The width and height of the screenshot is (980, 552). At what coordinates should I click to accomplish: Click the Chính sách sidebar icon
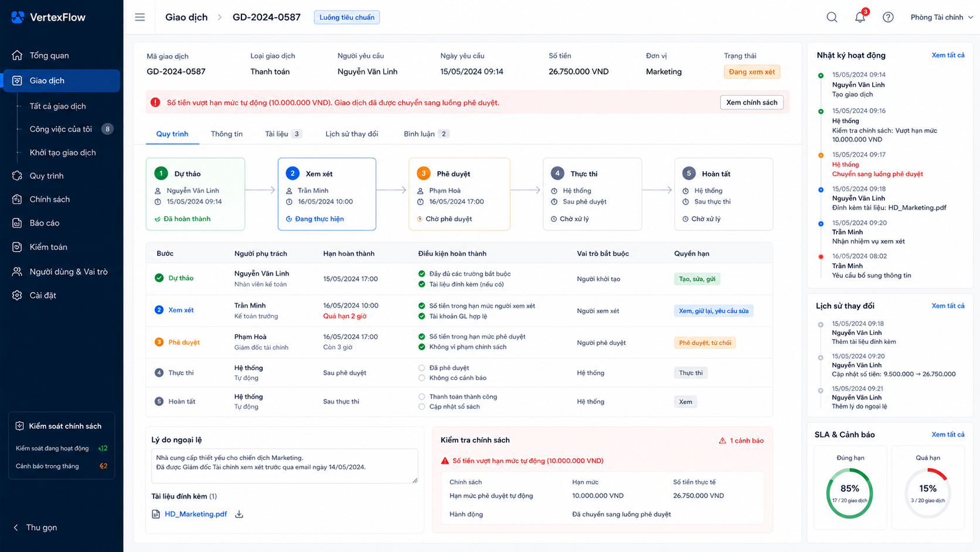[17, 199]
